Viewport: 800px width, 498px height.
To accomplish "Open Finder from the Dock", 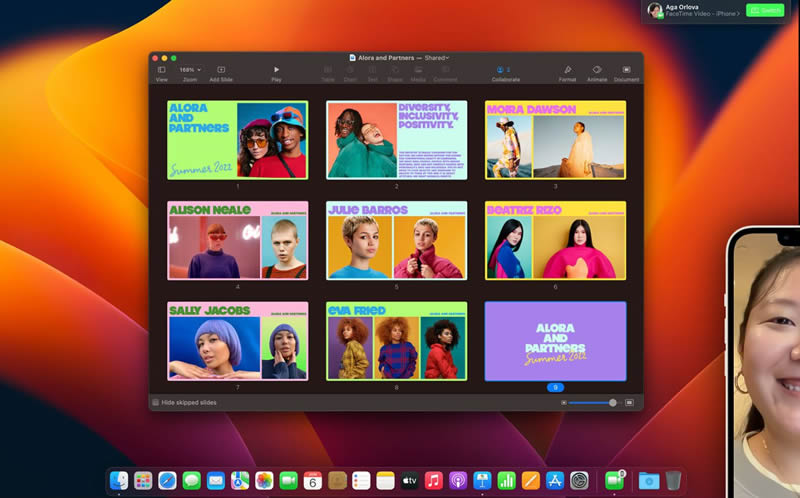I will click(x=119, y=481).
